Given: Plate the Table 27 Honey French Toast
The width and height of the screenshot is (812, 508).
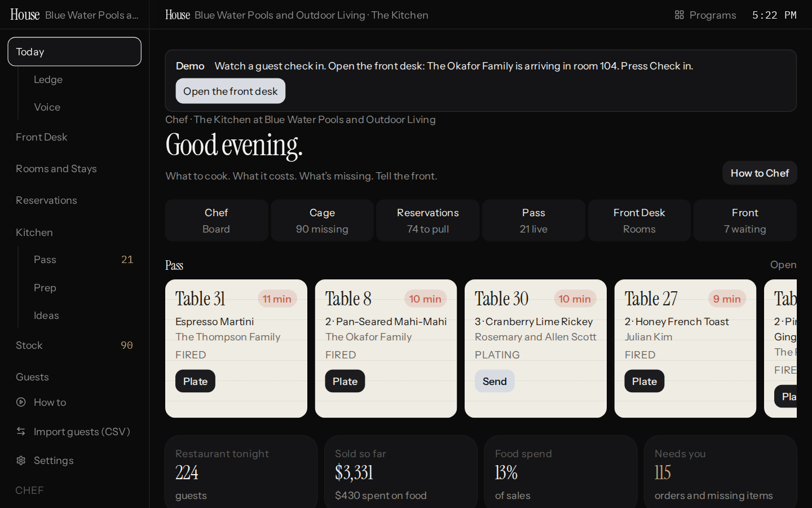Looking at the screenshot, I should pyautogui.click(x=645, y=382).
